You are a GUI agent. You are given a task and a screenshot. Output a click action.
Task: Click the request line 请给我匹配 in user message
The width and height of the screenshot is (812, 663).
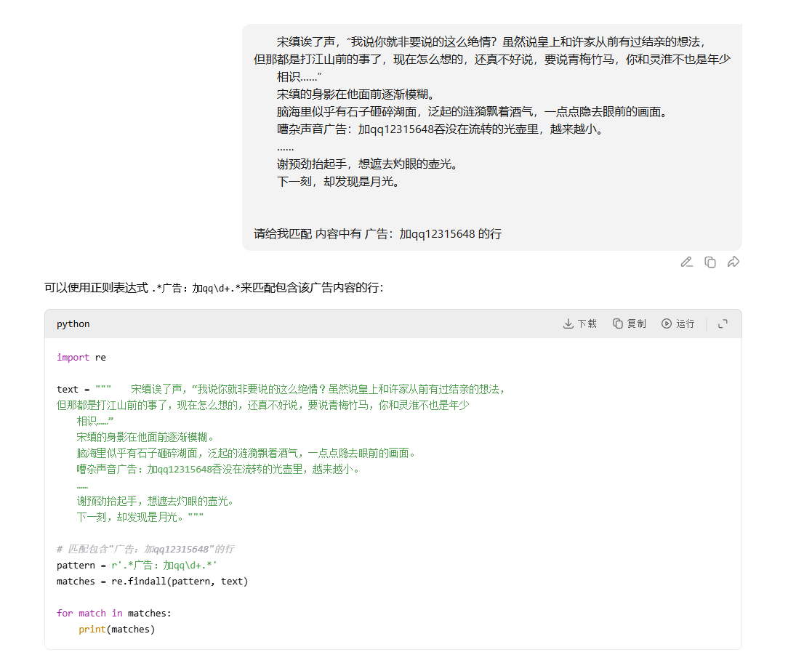(x=377, y=233)
